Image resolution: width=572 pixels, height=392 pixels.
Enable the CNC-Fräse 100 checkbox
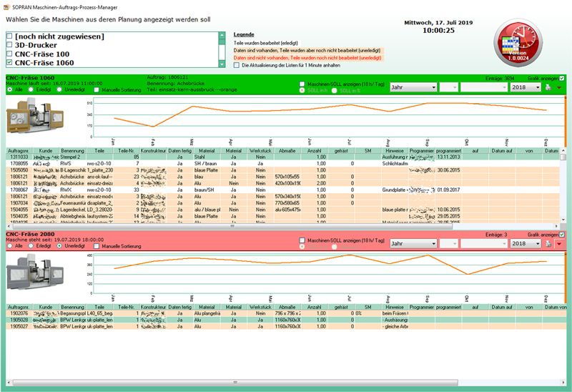(9, 54)
